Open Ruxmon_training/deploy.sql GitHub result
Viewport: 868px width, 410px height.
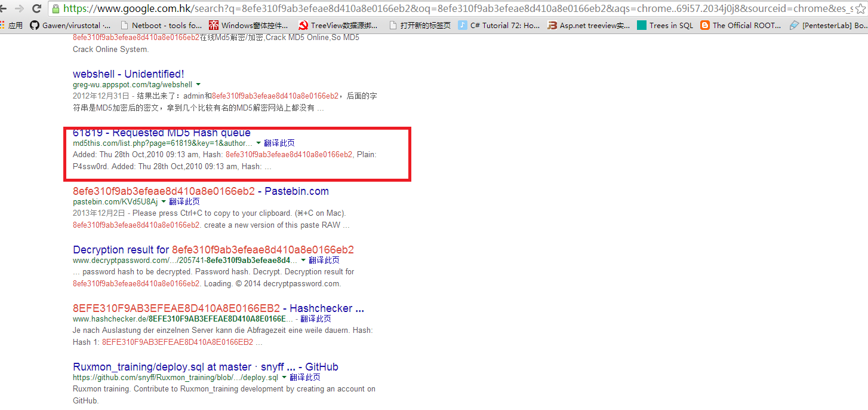(205, 367)
